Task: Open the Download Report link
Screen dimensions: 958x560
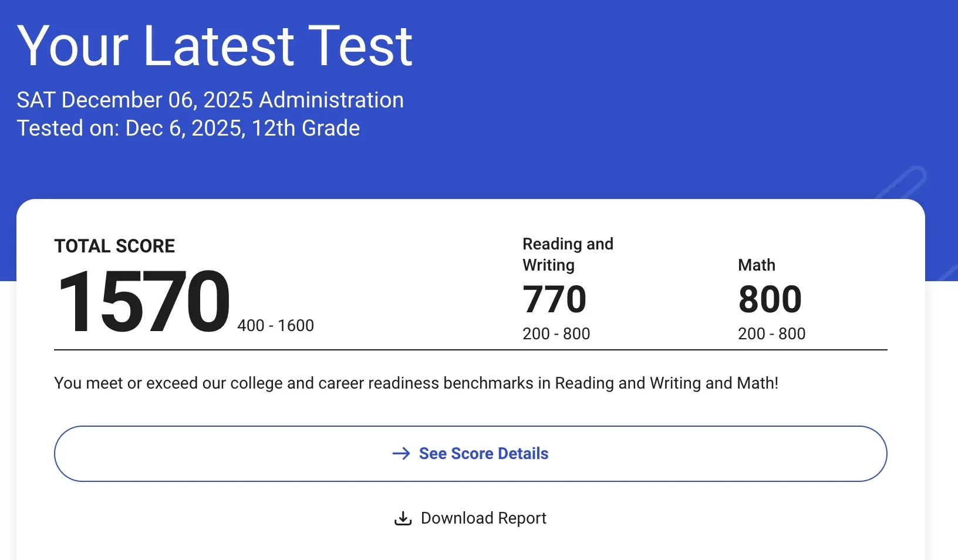Action: 470,518
